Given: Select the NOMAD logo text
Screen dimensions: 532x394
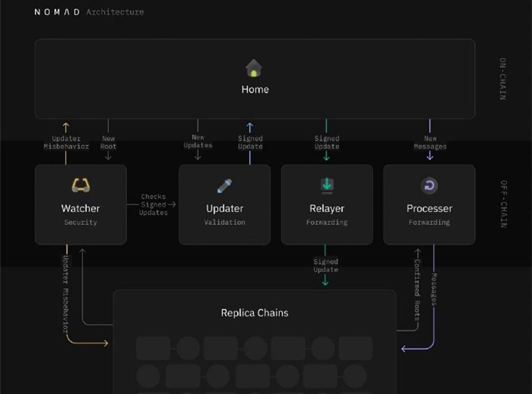Looking at the screenshot, I should tap(57, 12).
